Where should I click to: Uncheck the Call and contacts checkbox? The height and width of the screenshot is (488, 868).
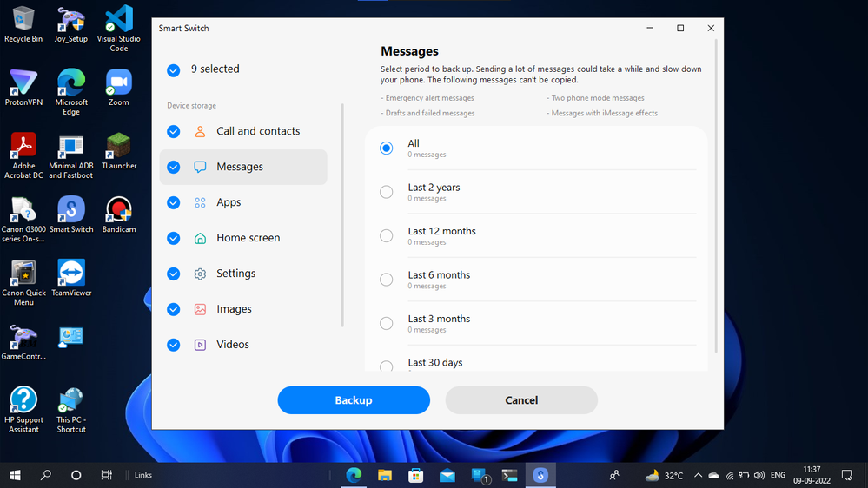(174, 132)
